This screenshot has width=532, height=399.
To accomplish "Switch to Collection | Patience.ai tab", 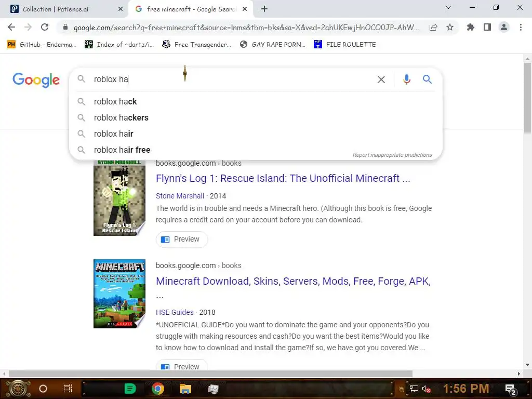I will pyautogui.click(x=64, y=9).
